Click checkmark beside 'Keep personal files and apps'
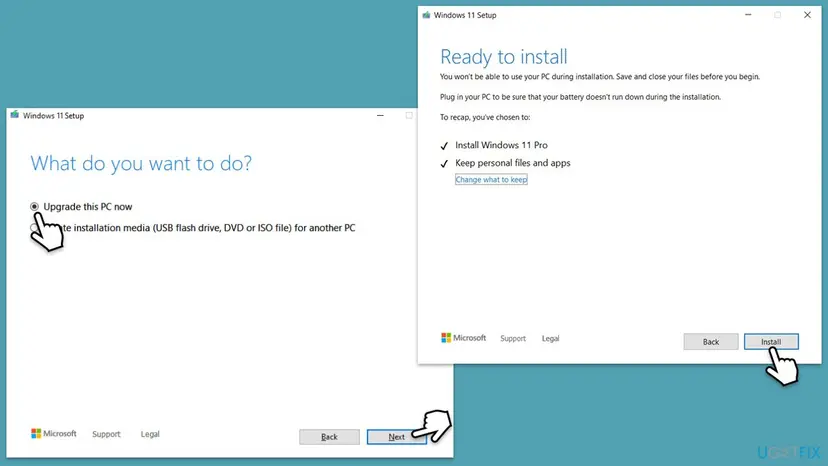Image resolution: width=828 pixels, height=466 pixels. click(444, 164)
